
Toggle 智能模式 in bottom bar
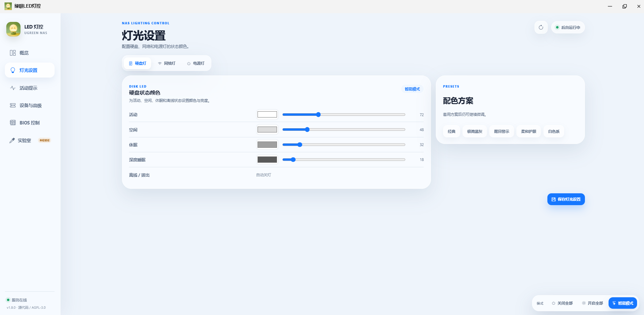(623, 303)
